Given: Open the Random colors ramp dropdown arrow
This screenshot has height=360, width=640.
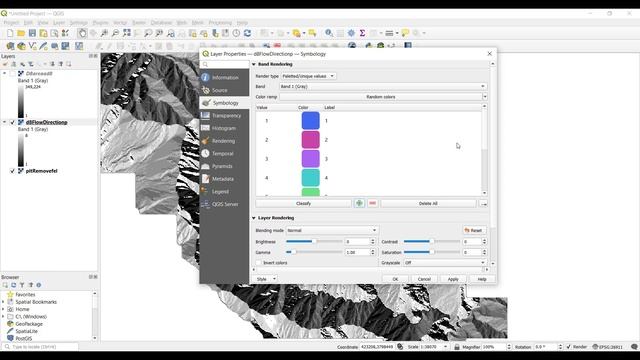Looking at the screenshot, I should pos(484,97).
